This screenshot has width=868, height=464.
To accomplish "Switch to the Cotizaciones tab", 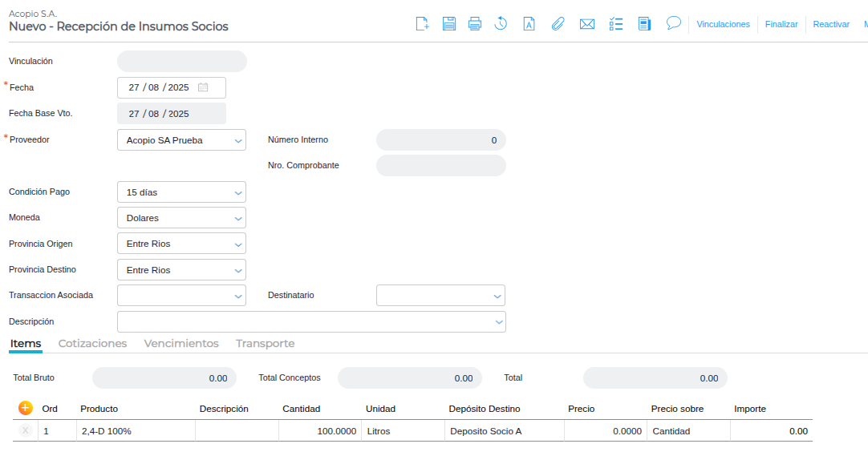I will (93, 343).
